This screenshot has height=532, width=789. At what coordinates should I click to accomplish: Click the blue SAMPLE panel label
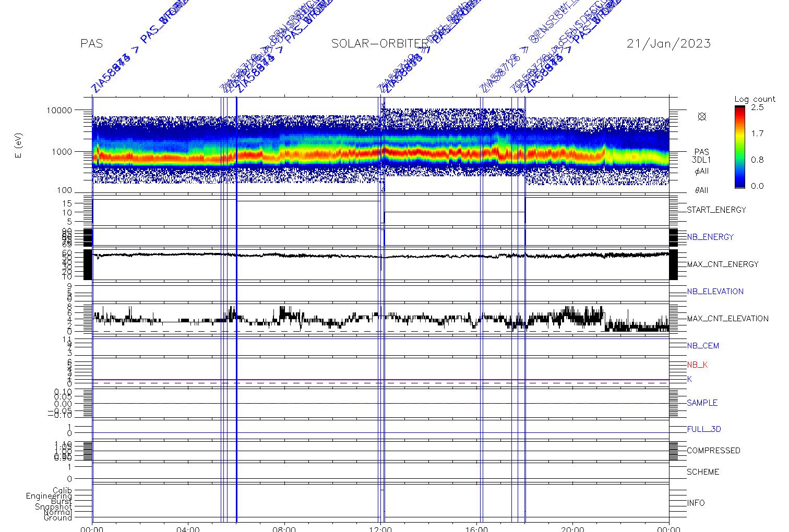(702, 403)
